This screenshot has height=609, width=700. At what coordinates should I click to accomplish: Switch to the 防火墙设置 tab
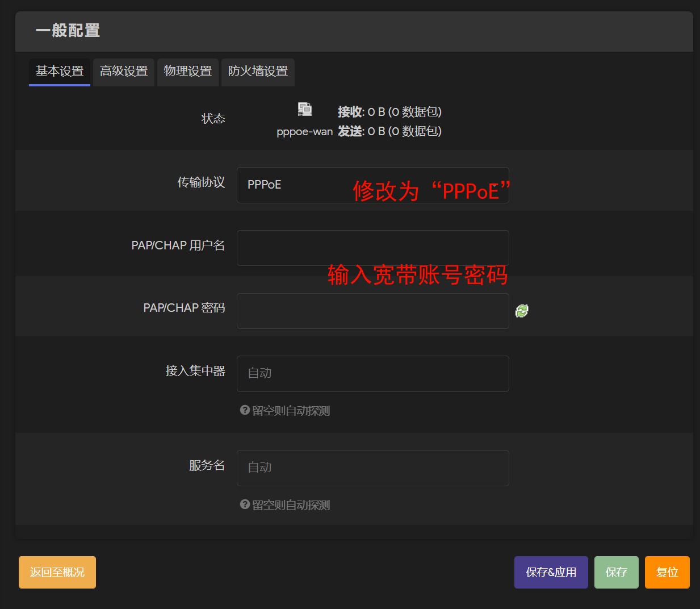tap(258, 72)
